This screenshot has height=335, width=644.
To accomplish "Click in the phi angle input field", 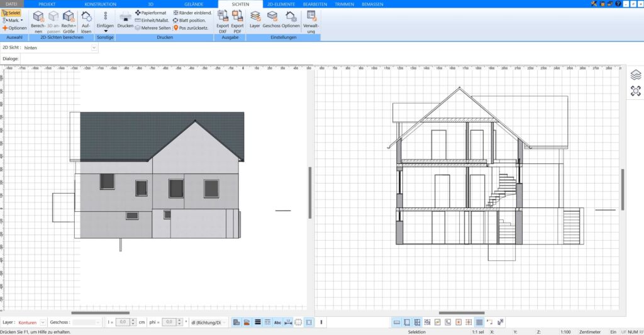I will (x=169, y=322).
